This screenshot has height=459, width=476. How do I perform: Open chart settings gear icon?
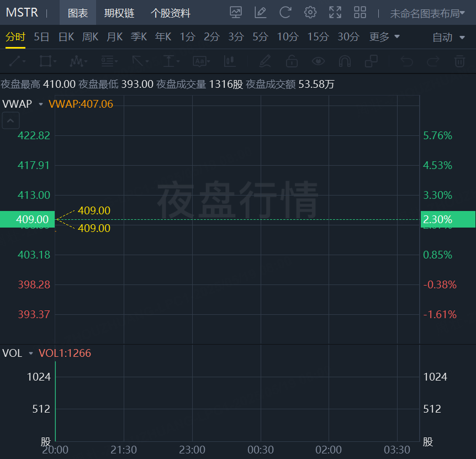click(x=310, y=13)
